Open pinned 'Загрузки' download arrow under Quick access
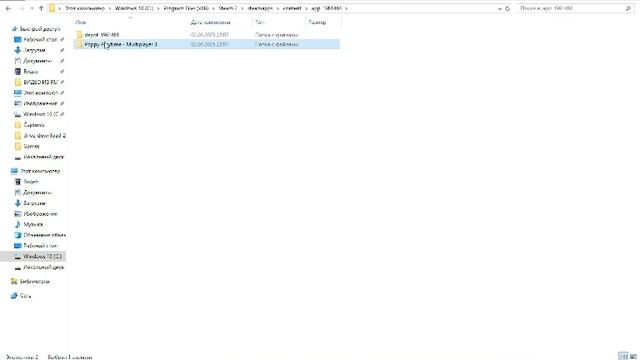This screenshot has height=360, width=640. point(34,50)
